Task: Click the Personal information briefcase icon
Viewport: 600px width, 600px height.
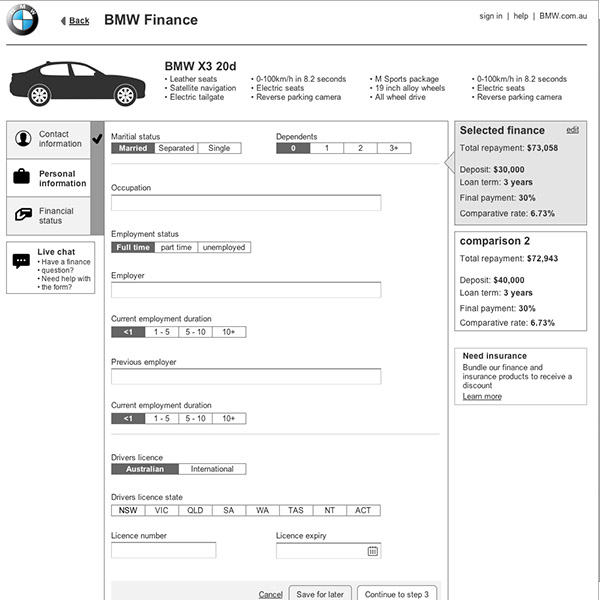Action: [x=22, y=178]
